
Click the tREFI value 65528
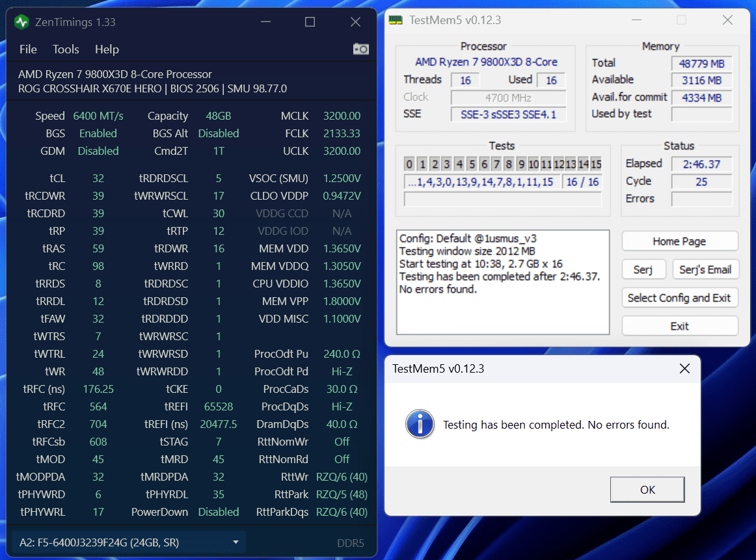coord(219,407)
